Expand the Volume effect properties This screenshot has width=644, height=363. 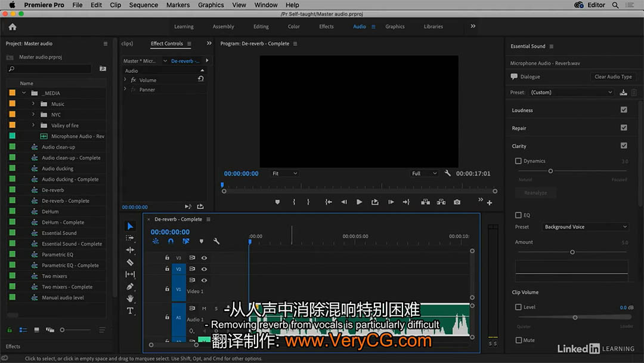[x=125, y=80]
